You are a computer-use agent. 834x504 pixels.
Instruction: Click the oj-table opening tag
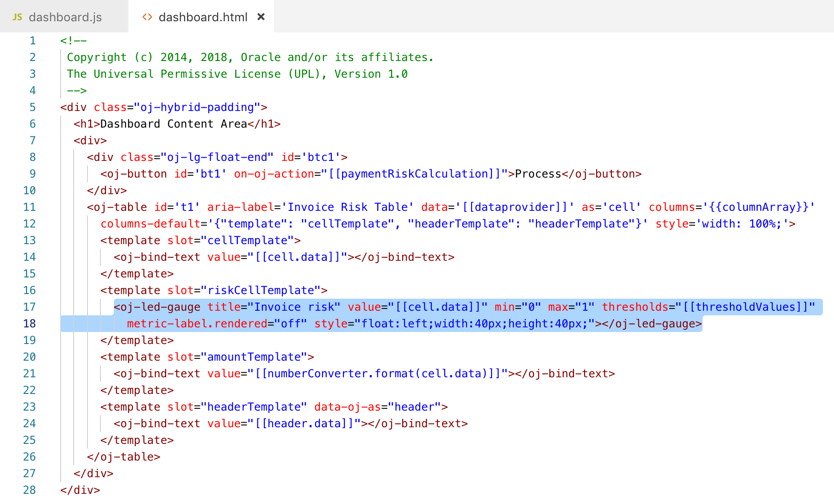pos(117,207)
